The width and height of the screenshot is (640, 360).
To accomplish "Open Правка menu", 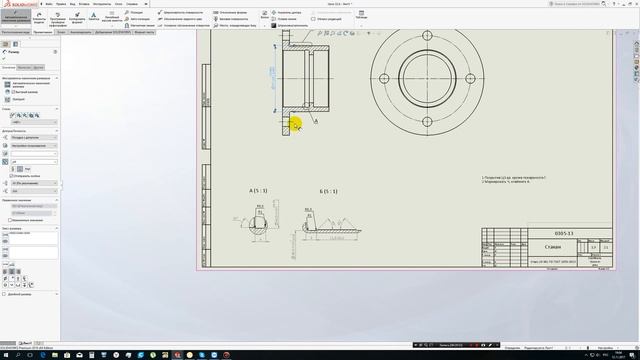I will coord(61,4).
